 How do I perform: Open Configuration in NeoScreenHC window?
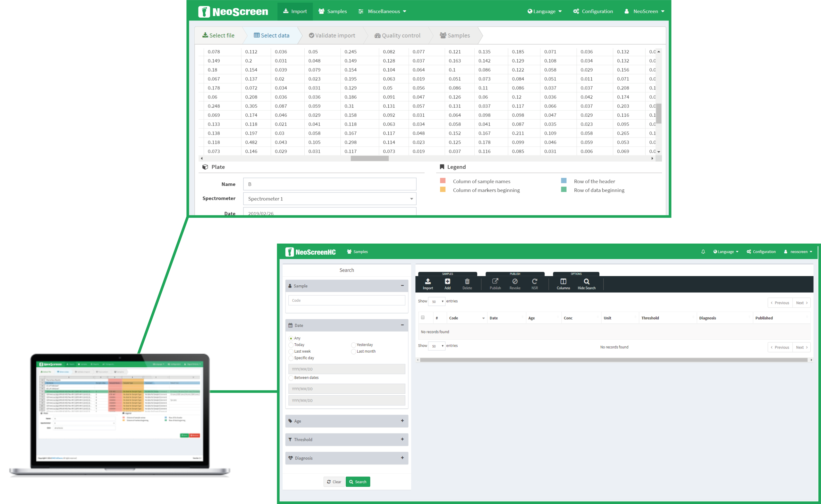pyautogui.click(x=761, y=252)
